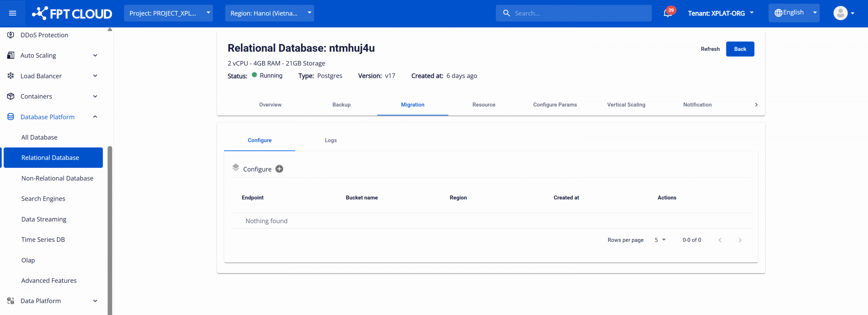Click the Containers cube icon
Screen dimensions: 868x315
coord(11,96)
